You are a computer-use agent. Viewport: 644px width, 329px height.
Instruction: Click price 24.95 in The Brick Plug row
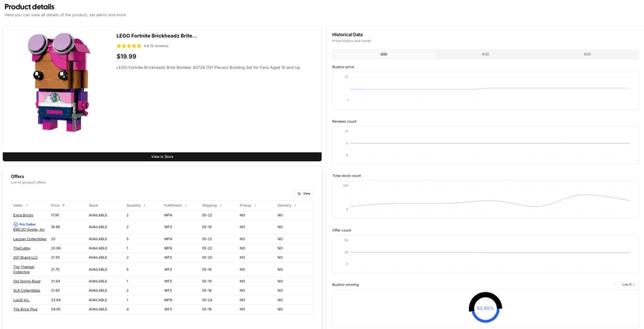coord(55,310)
